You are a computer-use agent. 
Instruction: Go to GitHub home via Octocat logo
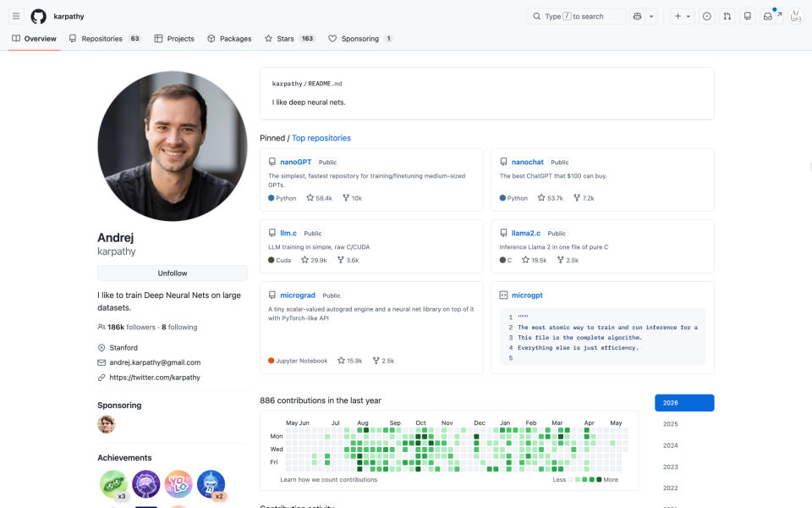(x=38, y=17)
